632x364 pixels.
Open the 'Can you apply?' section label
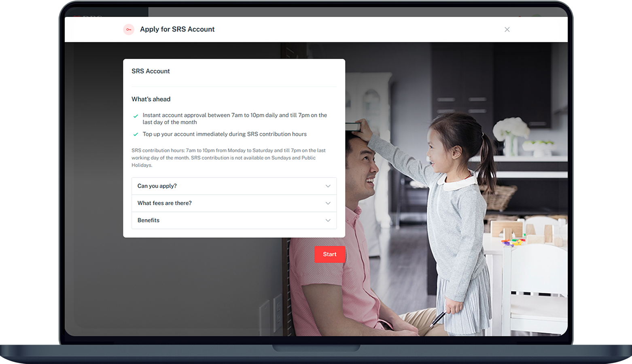(157, 186)
